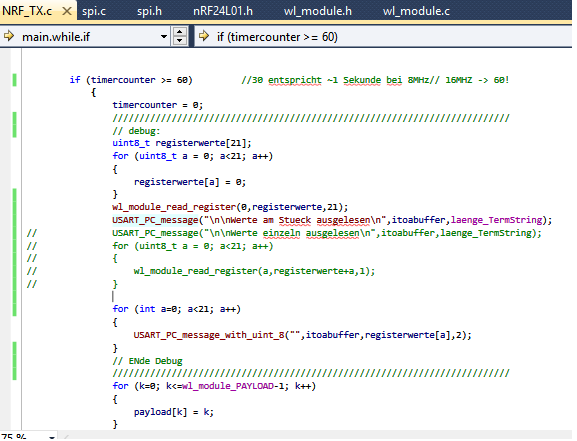
Task: Click the scope navigation arrow icon left of main.while.if
Action: 8,36
